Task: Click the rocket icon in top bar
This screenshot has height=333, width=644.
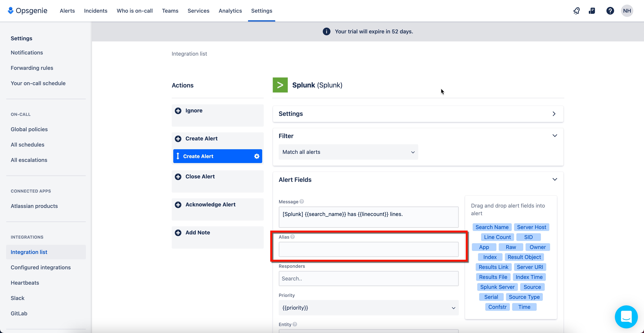Action: 577,11
